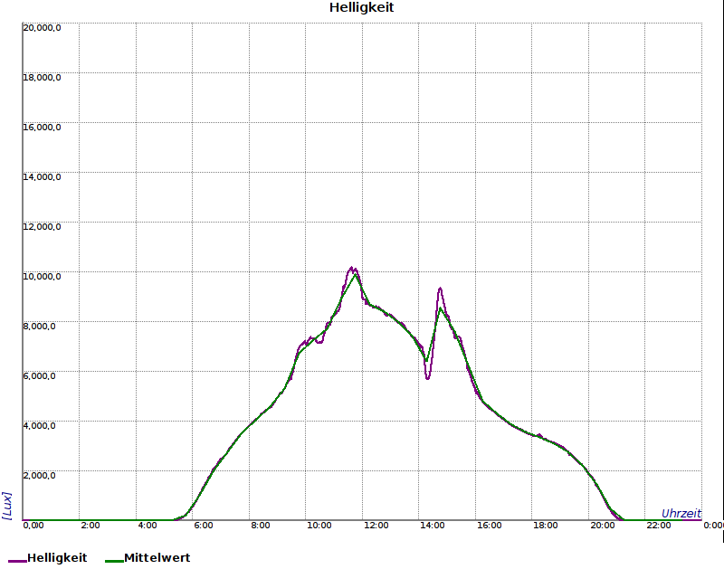The height and width of the screenshot is (588, 724).
Task: Click the 8:00 time tick label
Action: (x=261, y=526)
